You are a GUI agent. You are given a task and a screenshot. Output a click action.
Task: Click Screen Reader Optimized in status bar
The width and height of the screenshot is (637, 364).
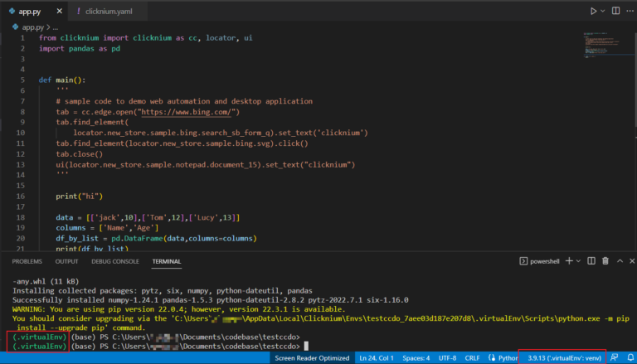(x=312, y=358)
